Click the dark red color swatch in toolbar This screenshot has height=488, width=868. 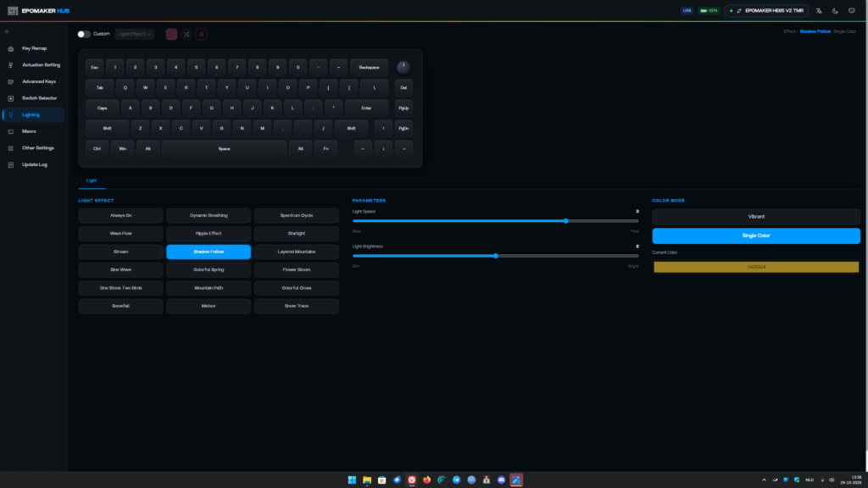point(171,34)
